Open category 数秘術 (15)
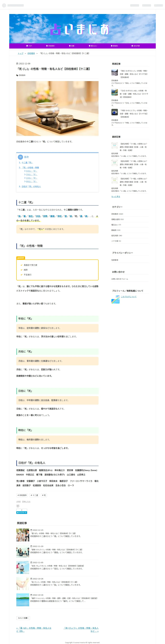Image resolution: width=165 pixels, height=644 pixels. point(116,230)
